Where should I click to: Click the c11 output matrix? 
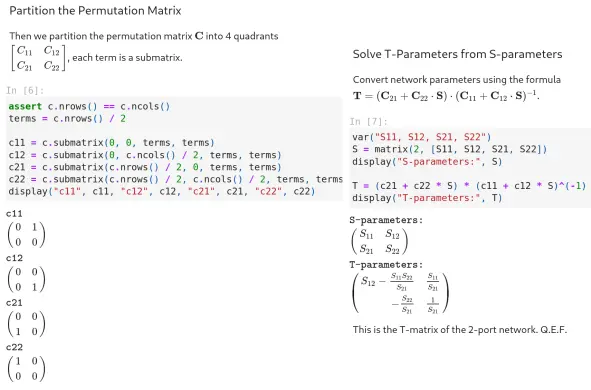[x=26, y=234]
